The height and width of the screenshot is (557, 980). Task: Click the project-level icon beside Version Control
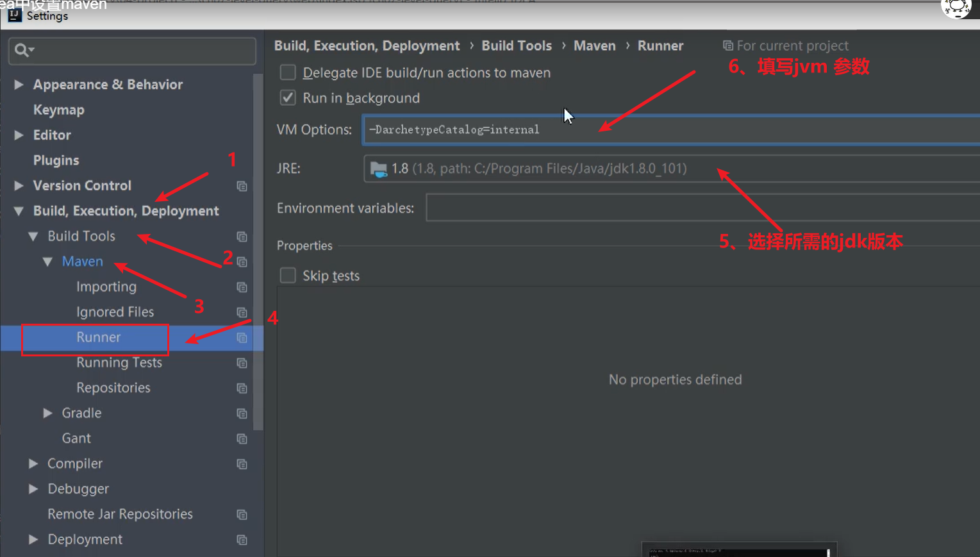pyautogui.click(x=242, y=186)
